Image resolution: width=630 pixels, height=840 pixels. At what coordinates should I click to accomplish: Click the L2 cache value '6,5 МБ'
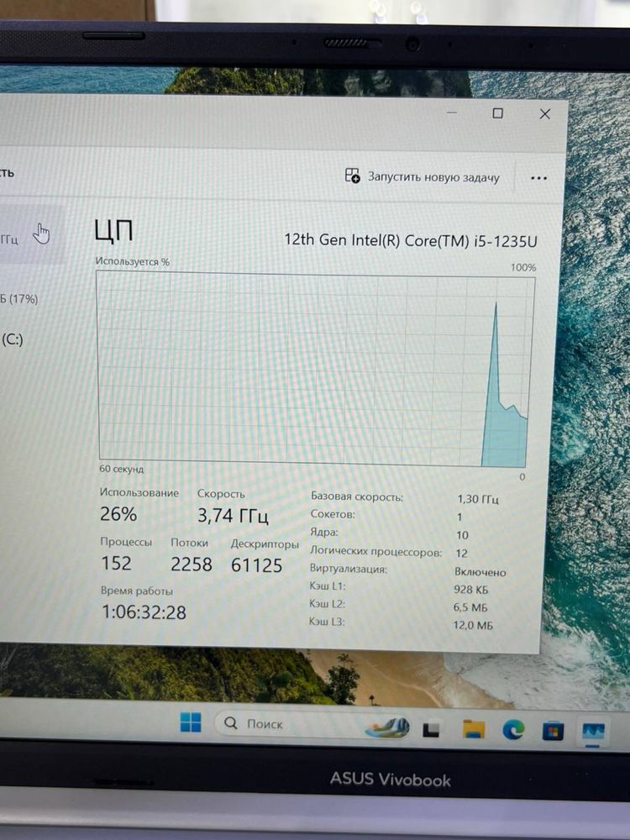[470, 607]
